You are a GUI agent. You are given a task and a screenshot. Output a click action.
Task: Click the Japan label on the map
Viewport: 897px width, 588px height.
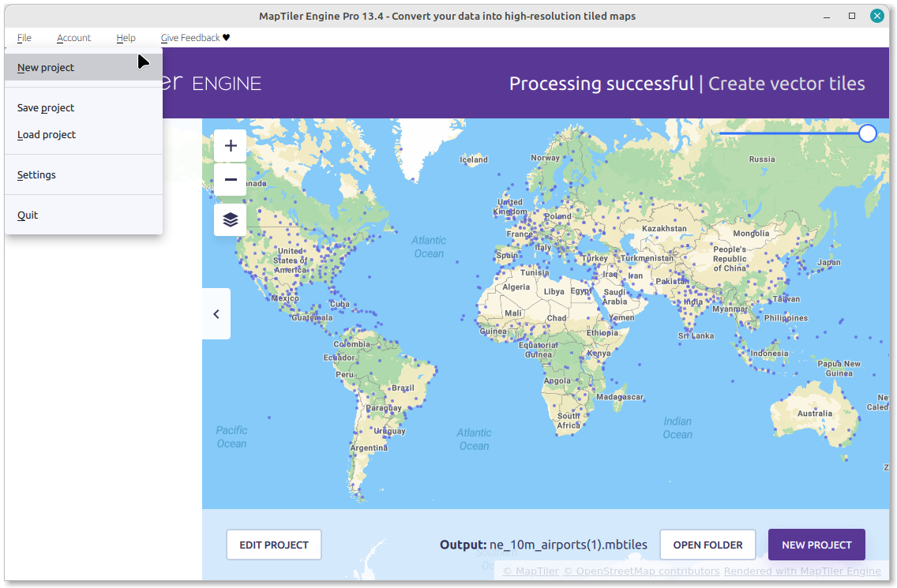coord(829,263)
